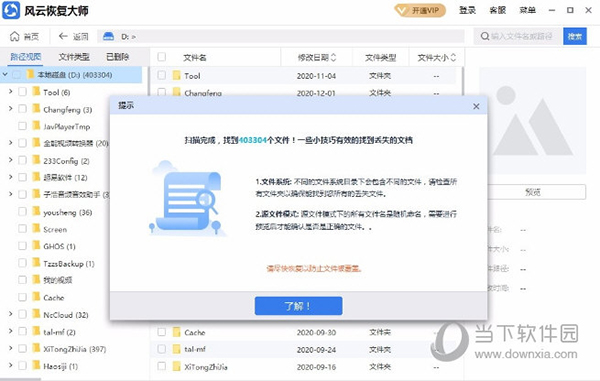Tick the checkbox for Cache row in file list
This screenshot has width=600, height=381.
pos(162,332)
